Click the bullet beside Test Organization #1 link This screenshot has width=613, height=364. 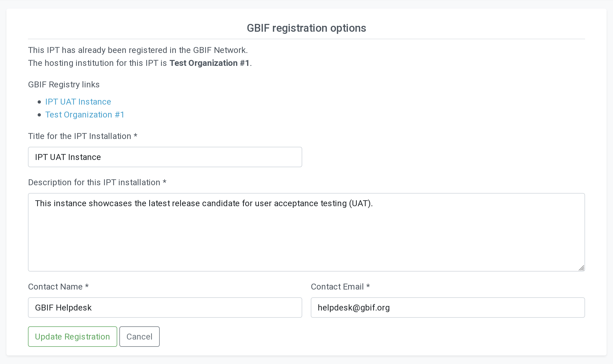coord(40,115)
